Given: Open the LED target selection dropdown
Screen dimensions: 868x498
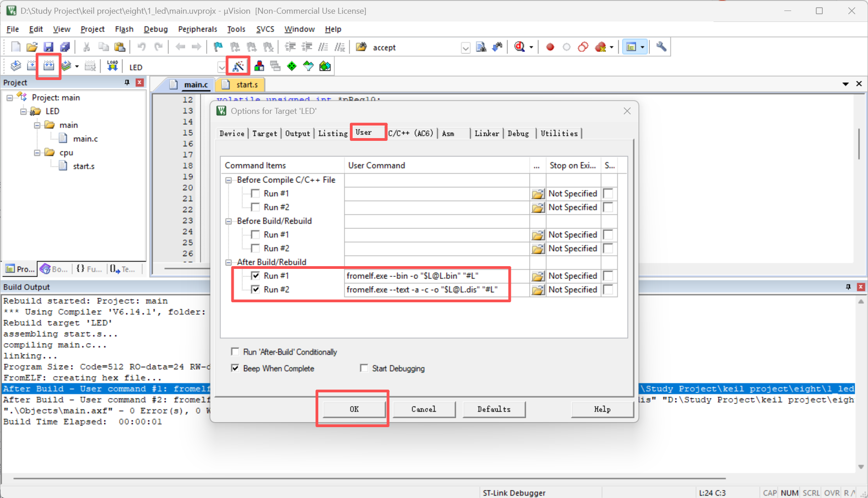Looking at the screenshot, I should (222, 67).
